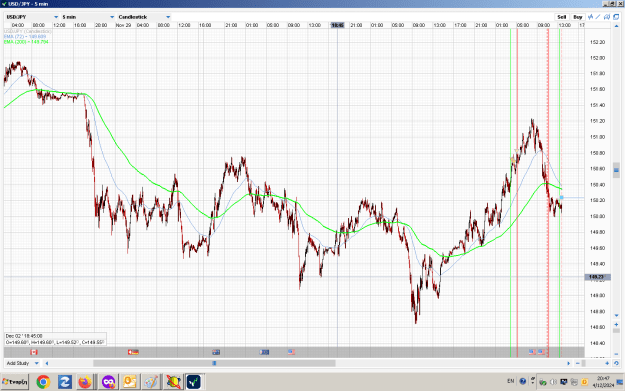Open the 5 min timeframe dropdown
The image size is (625, 391).
pos(88,17)
